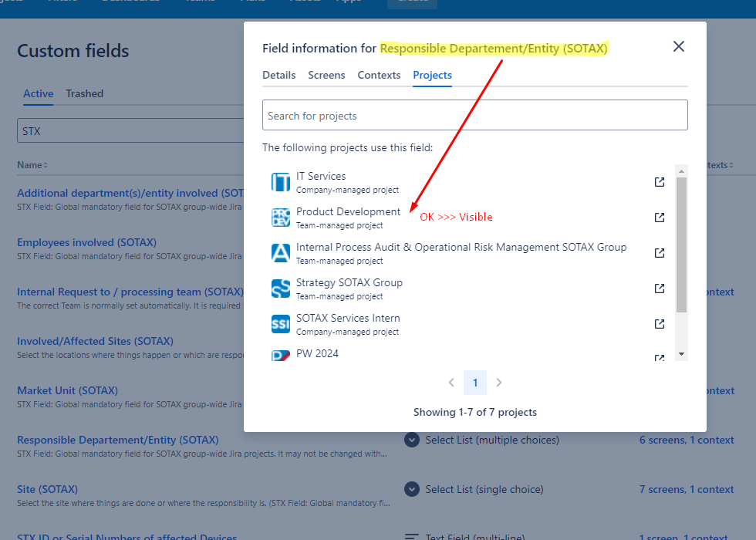Open SOTAX Services Intern external link icon
The height and width of the screenshot is (540, 756).
tap(660, 323)
